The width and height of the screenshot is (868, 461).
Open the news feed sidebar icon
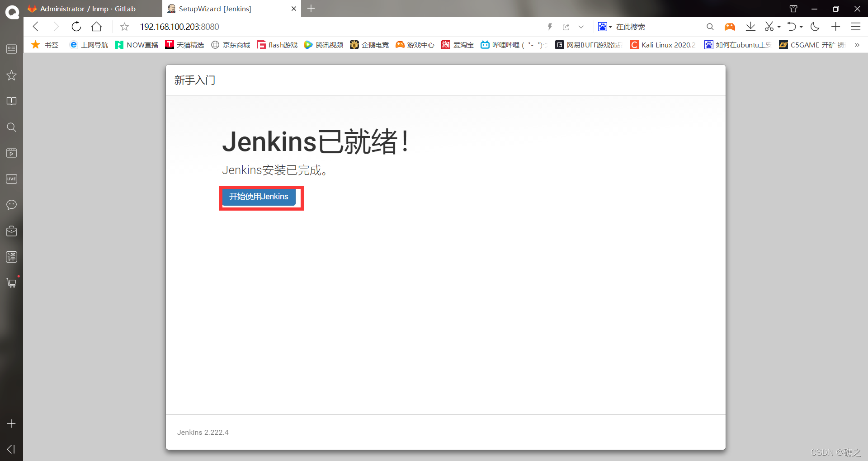pos(12,49)
